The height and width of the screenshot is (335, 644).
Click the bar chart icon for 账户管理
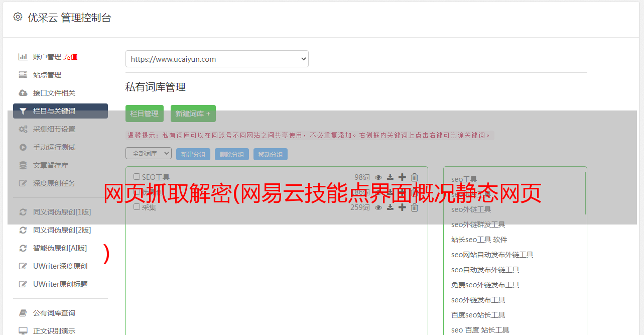(x=23, y=57)
